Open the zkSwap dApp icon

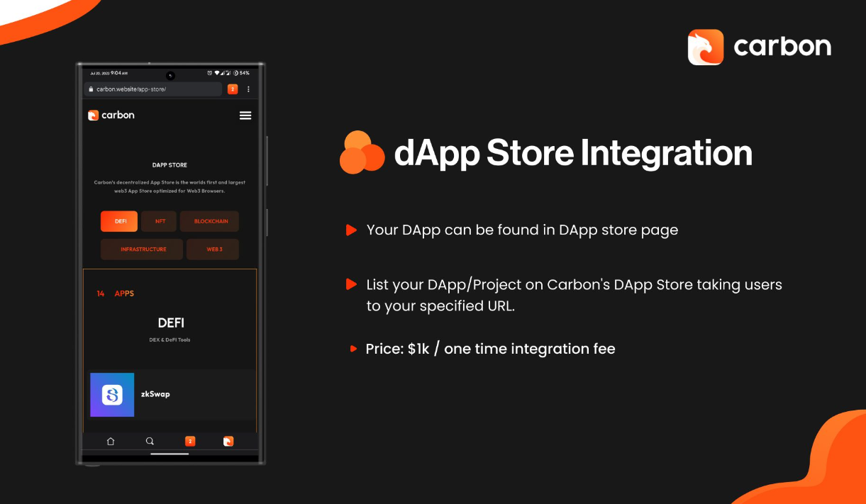112,393
